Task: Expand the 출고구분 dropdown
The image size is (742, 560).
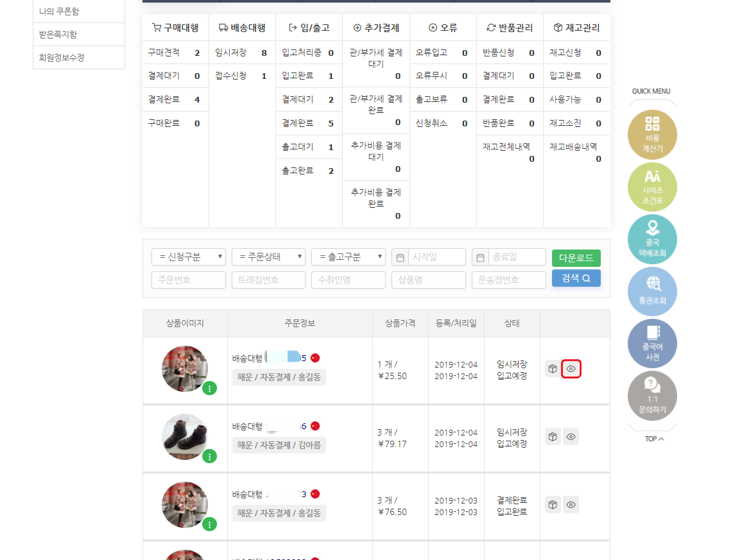Action: point(349,257)
